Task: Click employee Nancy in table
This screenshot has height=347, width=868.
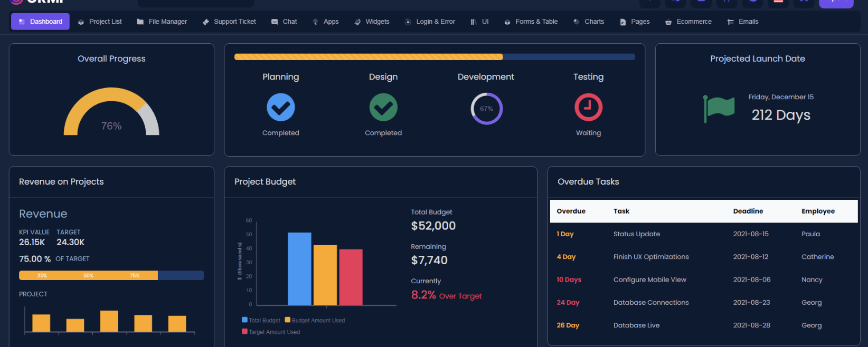Action: click(812, 279)
